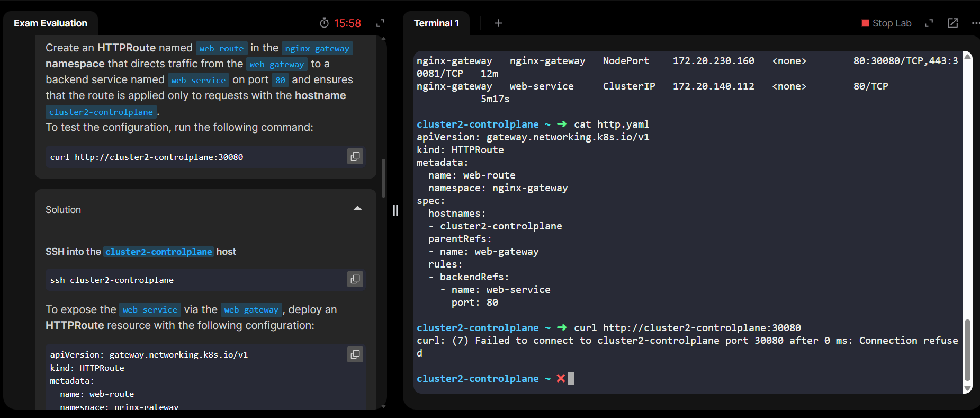Maximize the terminal panel
Screen dimensions: 980x418
click(929, 23)
